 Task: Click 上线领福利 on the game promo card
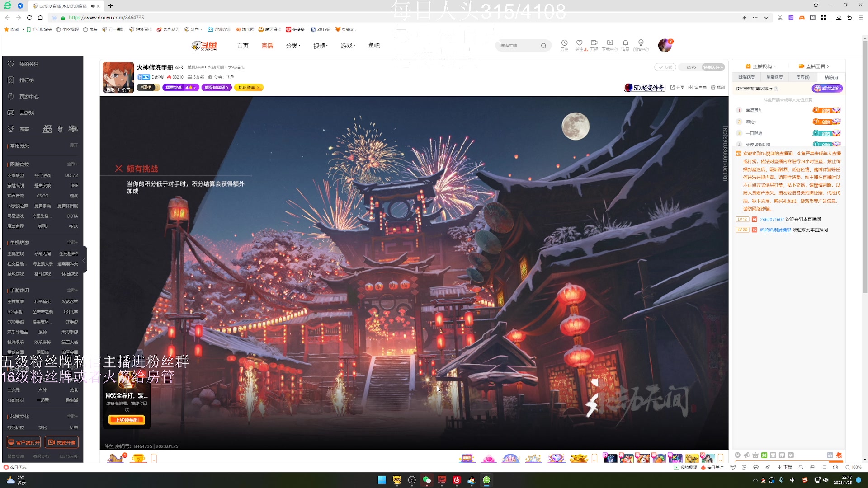(127, 420)
